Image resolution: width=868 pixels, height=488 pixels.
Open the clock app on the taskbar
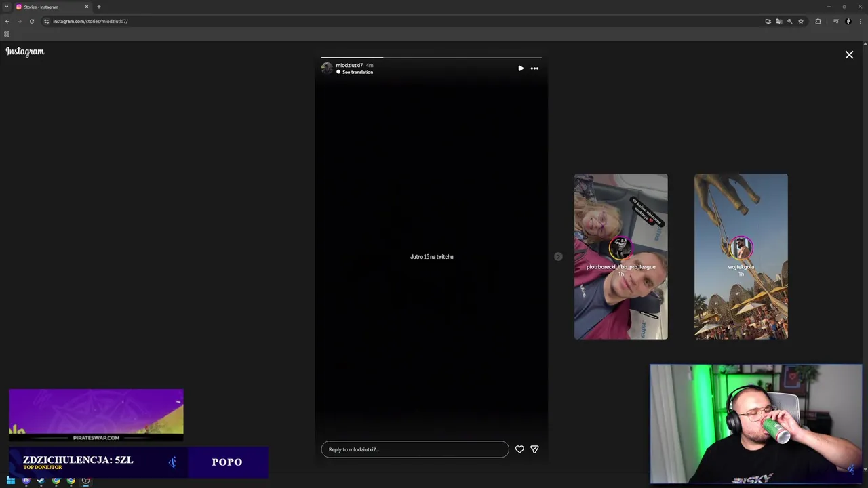click(x=85, y=481)
